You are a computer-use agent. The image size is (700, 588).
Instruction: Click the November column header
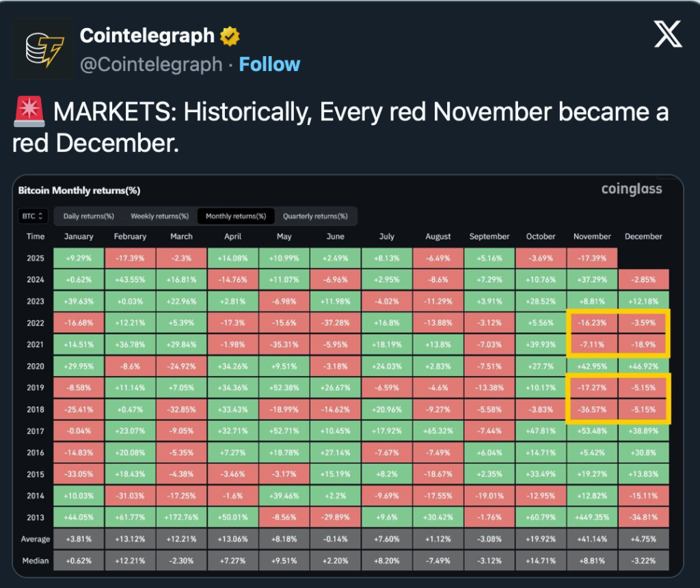[592, 237]
